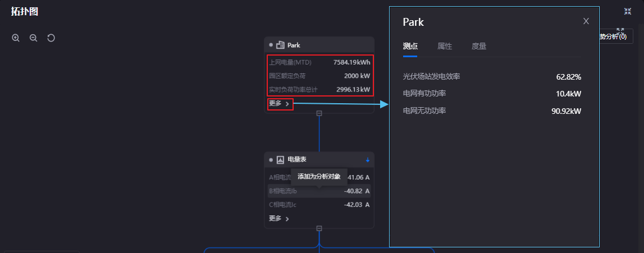Click the C相电流Ic measurement row
Screen dimensions: 644x253
[319, 205]
